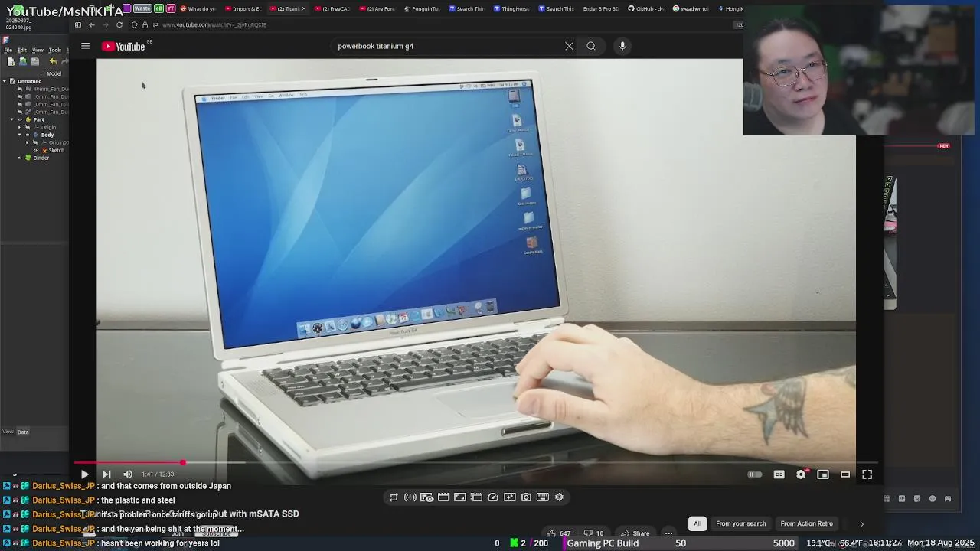Image resolution: width=980 pixels, height=551 pixels.
Task: Toggle visibility eye of Body
Action: click(x=28, y=135)
